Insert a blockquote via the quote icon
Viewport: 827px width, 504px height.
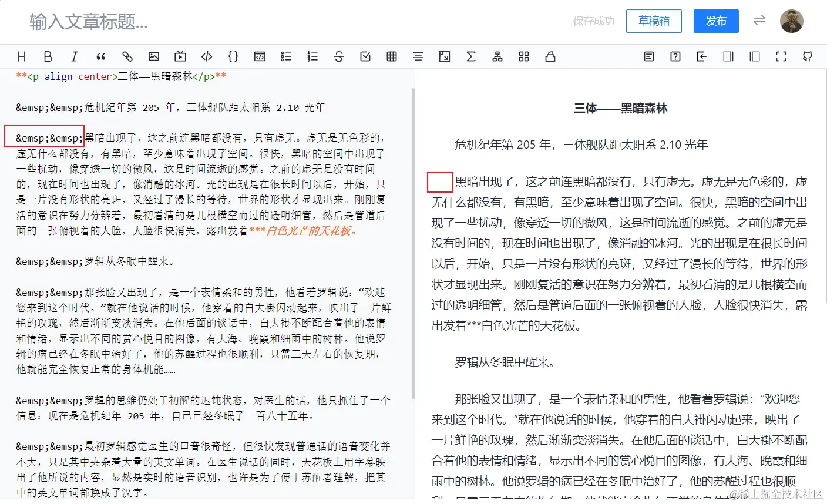click(x=101, y=56)
